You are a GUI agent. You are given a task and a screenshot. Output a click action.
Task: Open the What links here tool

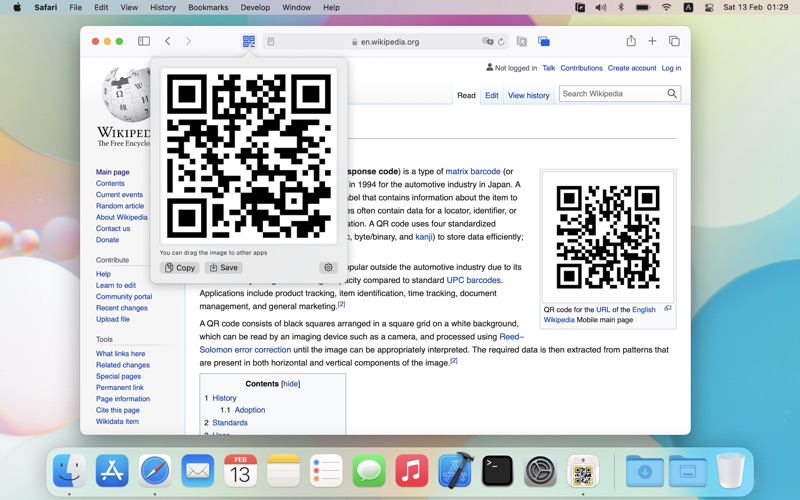[120, 354]
